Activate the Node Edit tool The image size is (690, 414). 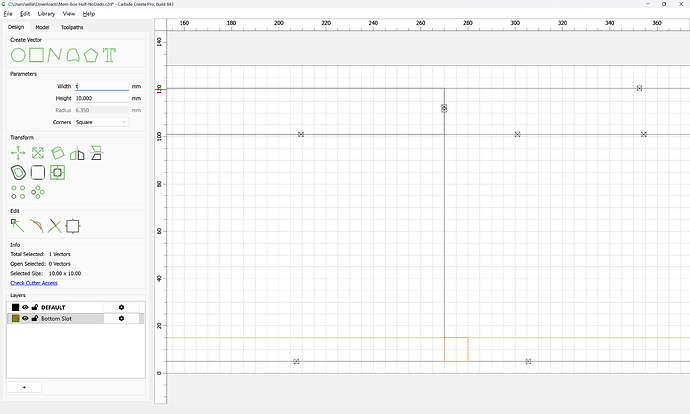[x=18, y=226]
